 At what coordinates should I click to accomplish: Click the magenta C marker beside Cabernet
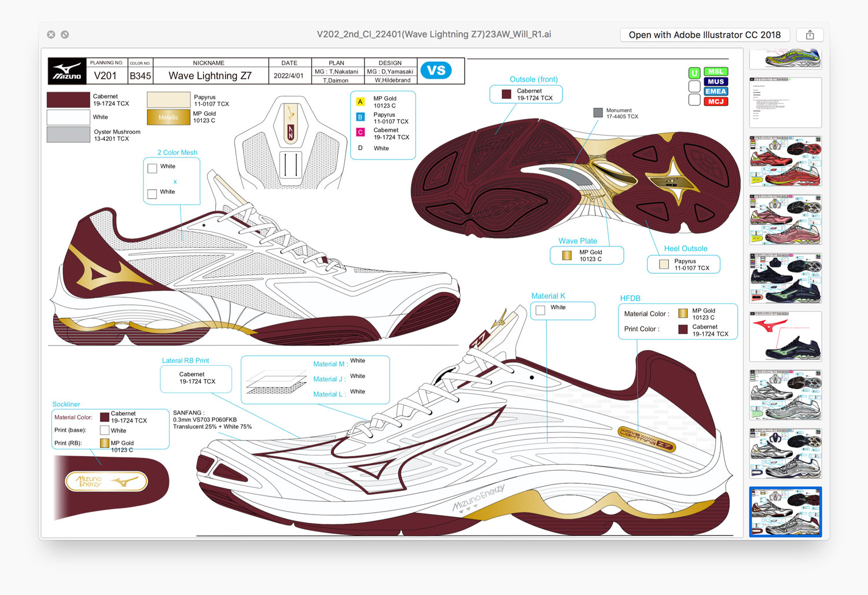pyautogui.click(x=360, y=133)
